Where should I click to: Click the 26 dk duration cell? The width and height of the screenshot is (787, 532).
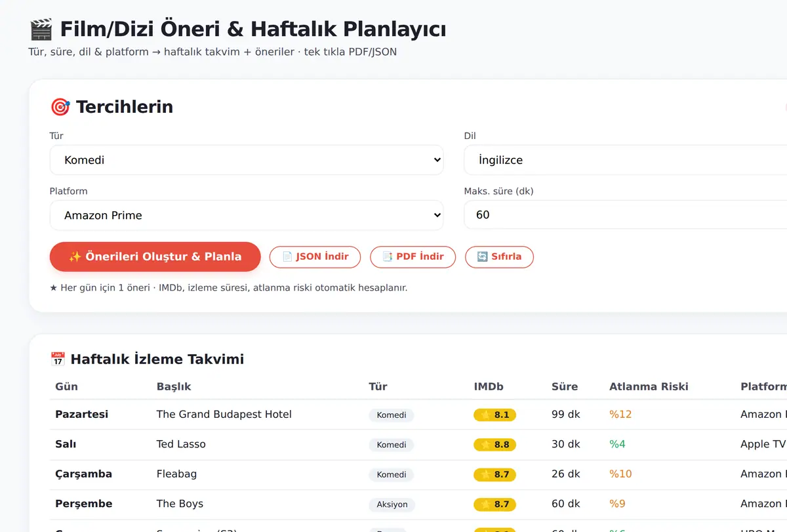click(x=566, y=474)
